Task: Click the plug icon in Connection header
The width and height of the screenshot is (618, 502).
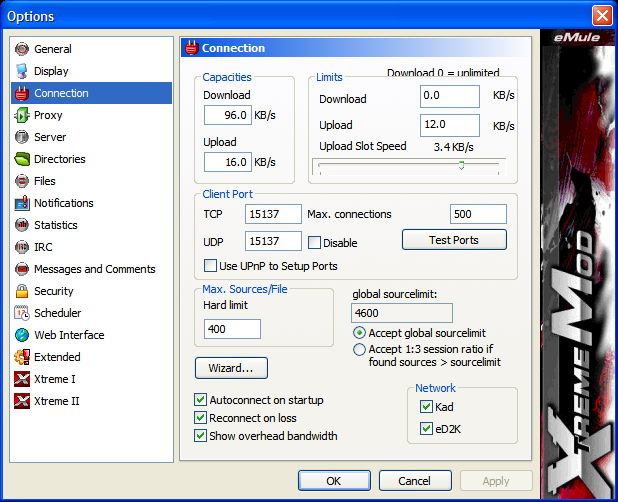Action: (x=192, y=48)
